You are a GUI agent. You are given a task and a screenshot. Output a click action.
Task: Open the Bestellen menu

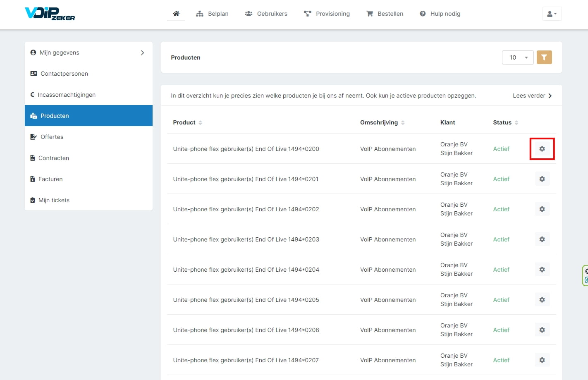click(x=385, y=14)
